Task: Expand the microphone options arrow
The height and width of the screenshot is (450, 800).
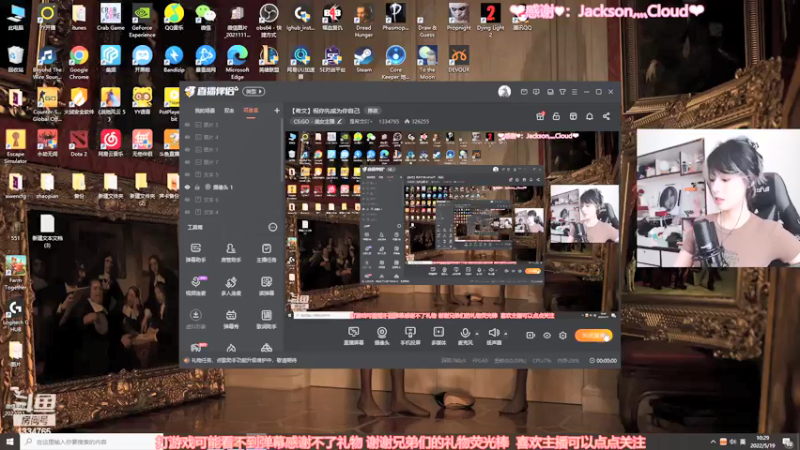Action: point(477,334)
